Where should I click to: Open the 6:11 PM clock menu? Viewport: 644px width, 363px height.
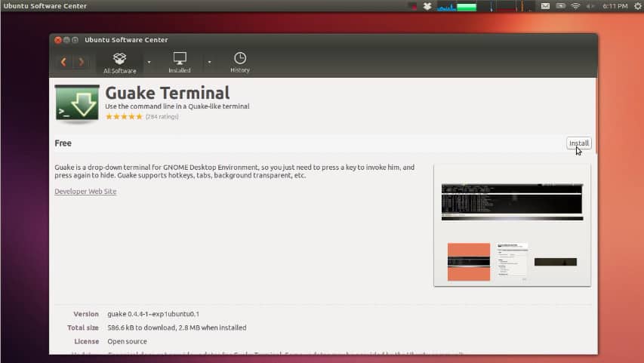(x=615, y=6)
